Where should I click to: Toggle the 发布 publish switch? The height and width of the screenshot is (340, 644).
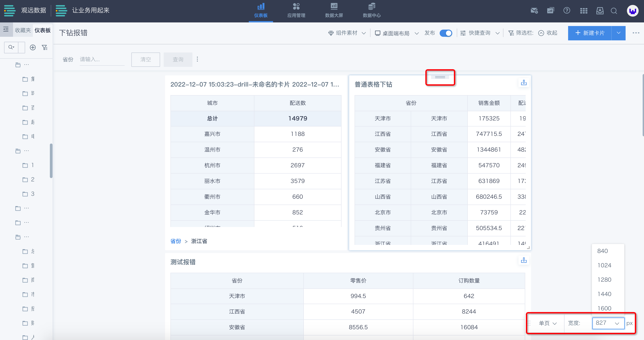click(446, 33)
